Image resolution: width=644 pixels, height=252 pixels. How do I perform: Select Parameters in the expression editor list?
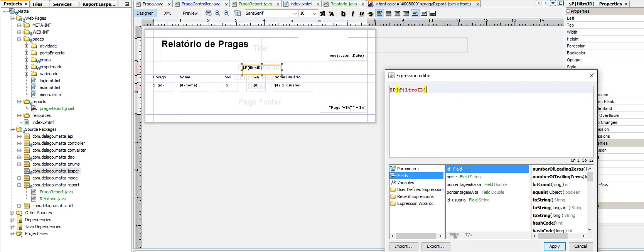[408, 169]
